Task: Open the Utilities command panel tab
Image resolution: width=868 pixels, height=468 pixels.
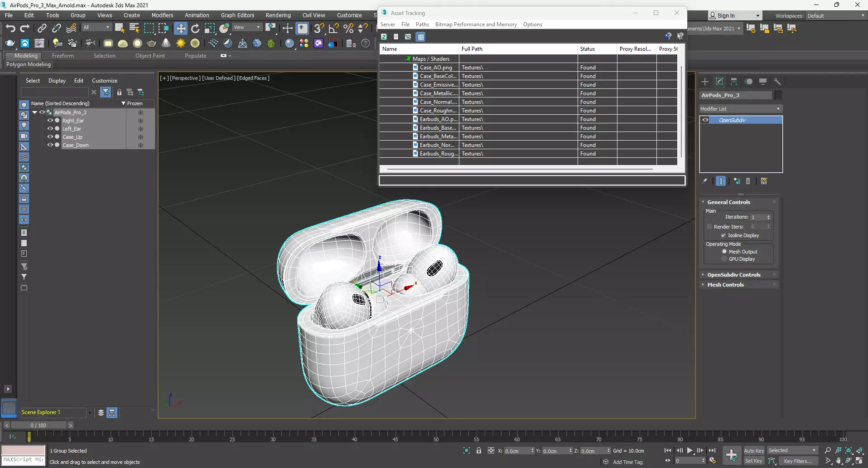Action: point(777,82)
